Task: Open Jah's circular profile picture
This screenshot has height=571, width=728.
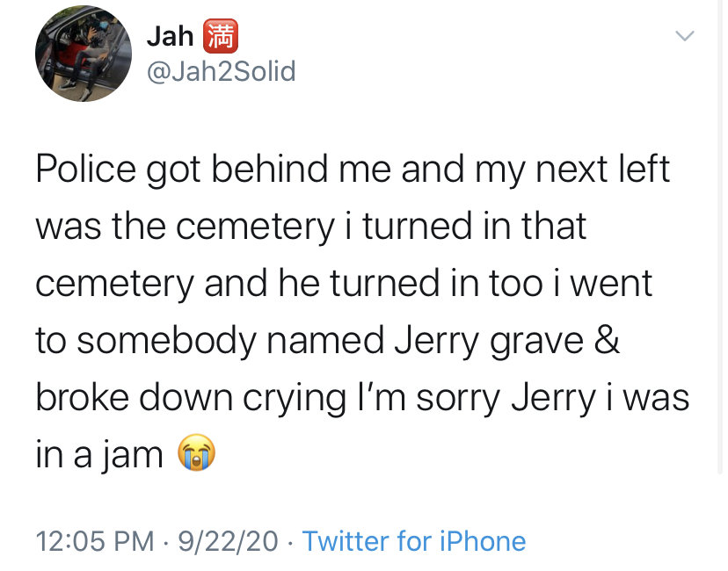Action: [x=84, y=54]
